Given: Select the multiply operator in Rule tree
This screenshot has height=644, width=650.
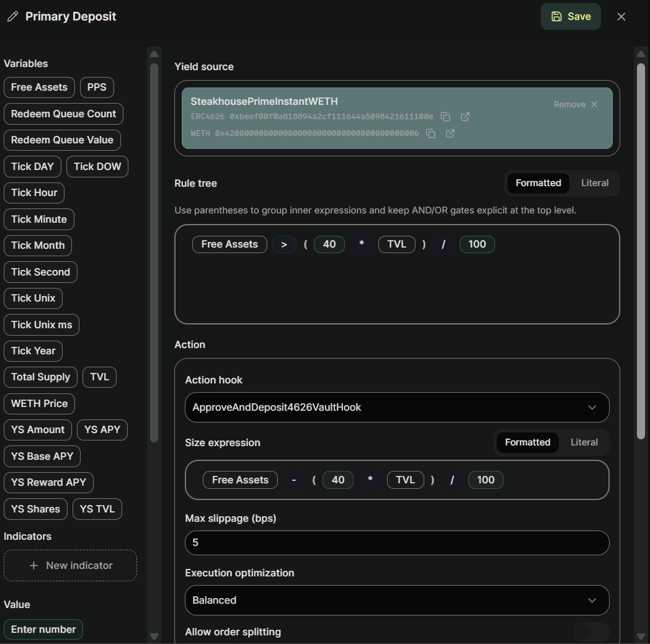Looking at the screenshot, I should 362,244.
